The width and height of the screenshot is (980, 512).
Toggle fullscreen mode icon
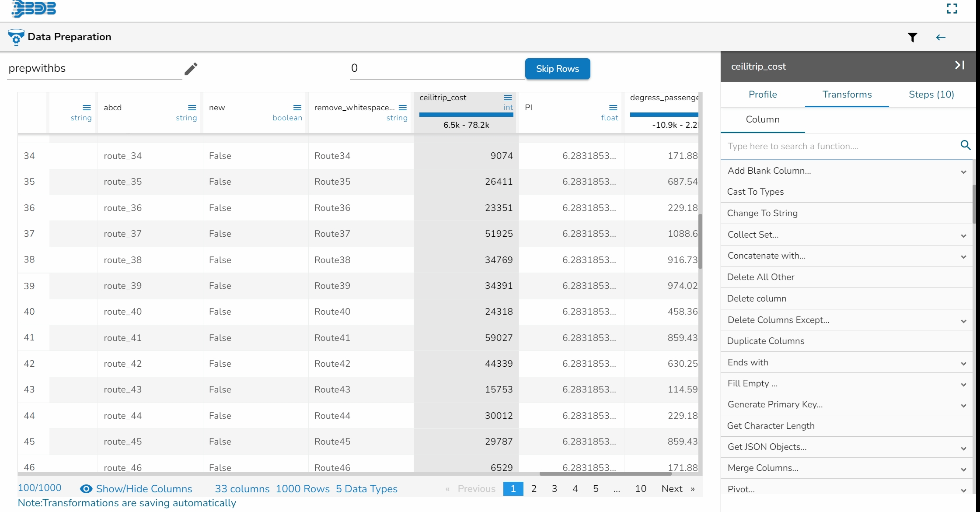coord(952,8)
